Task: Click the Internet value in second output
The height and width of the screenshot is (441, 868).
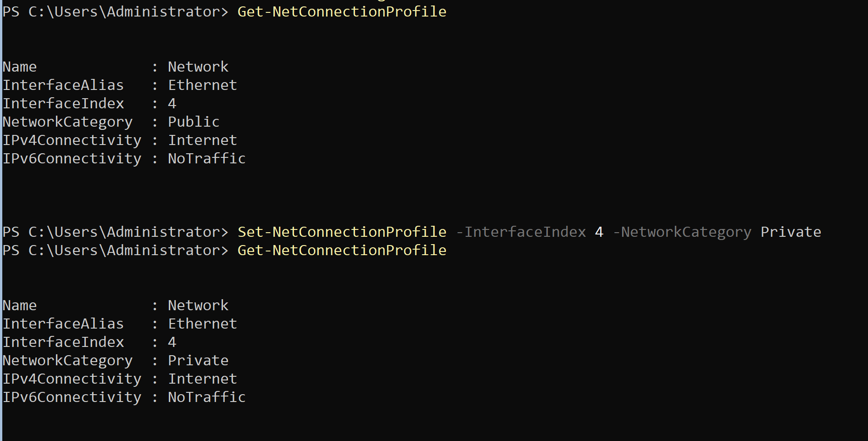Action: [x=202, y=379]
